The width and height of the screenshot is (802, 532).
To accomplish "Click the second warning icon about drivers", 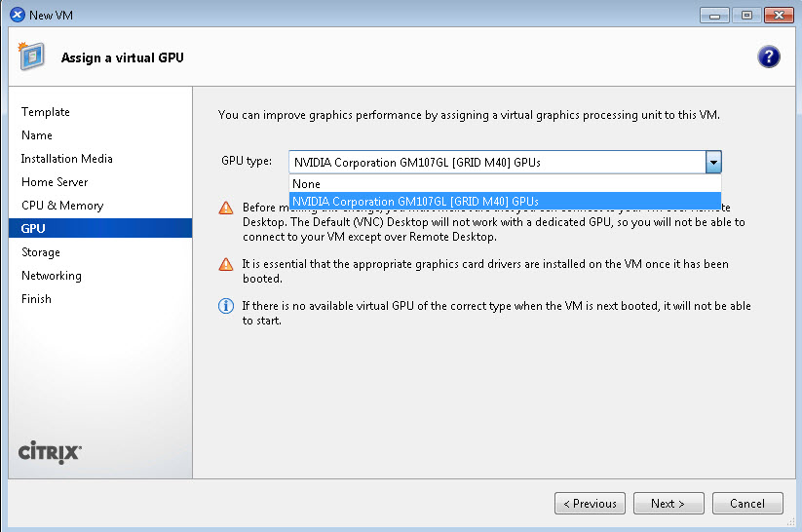I will click(x=226, y=264).
